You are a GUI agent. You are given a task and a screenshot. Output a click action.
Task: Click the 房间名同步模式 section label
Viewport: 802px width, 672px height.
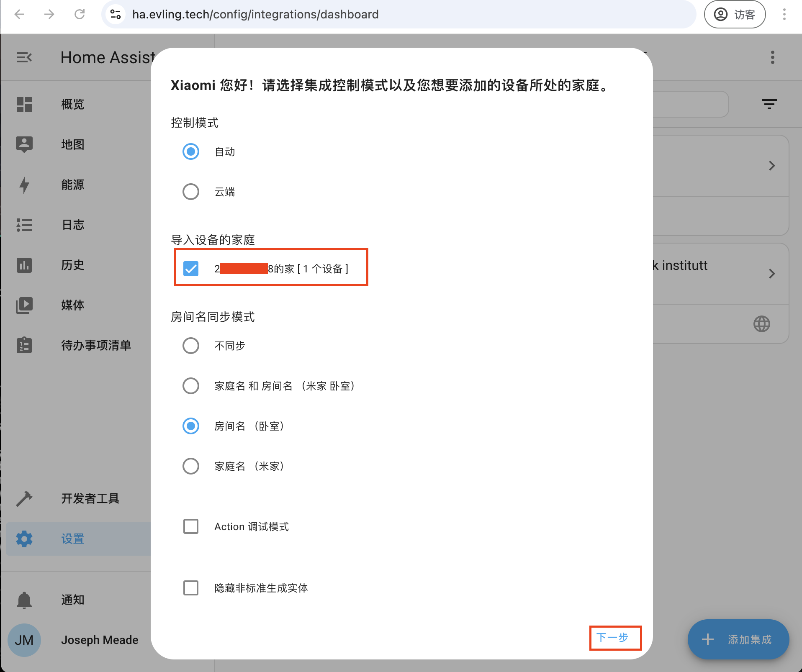pos(213,317)
